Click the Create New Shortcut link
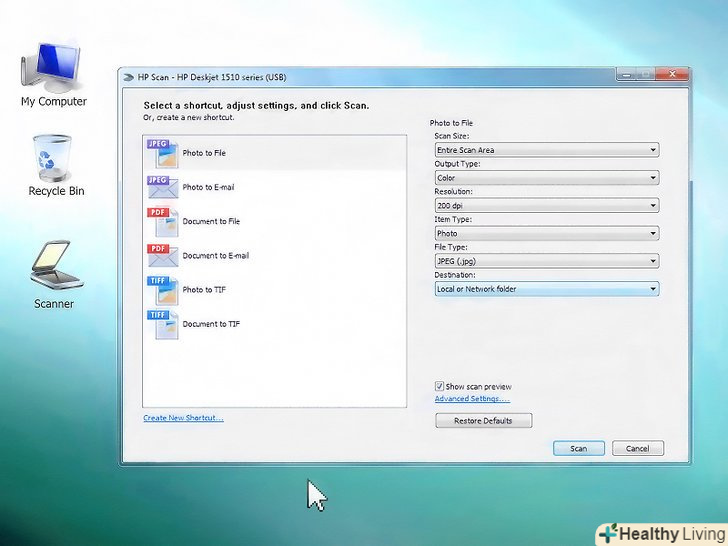The height and width of the screenshot is (546, 728). click(x=183, y=418)
